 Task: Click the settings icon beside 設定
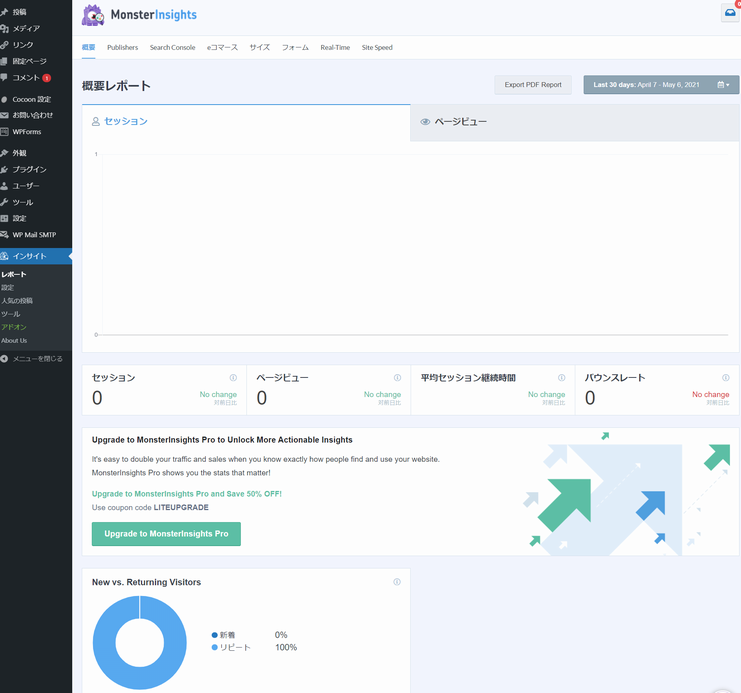(x=5, y=218)
